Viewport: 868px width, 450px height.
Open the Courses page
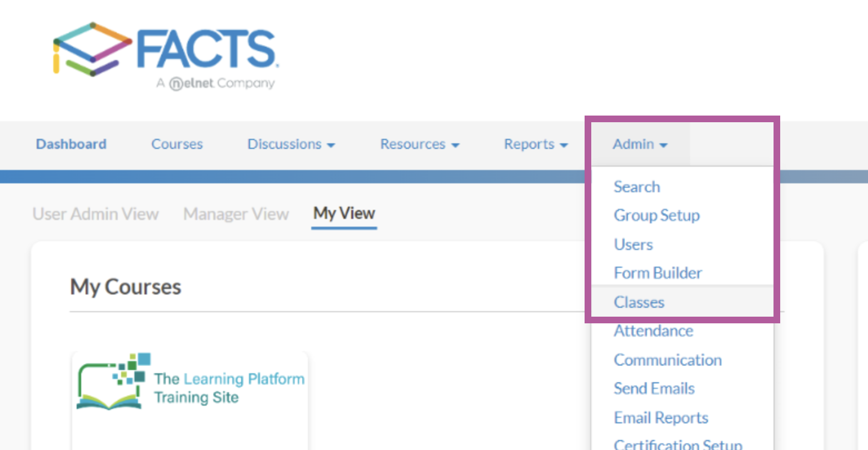tap(176, 144)
